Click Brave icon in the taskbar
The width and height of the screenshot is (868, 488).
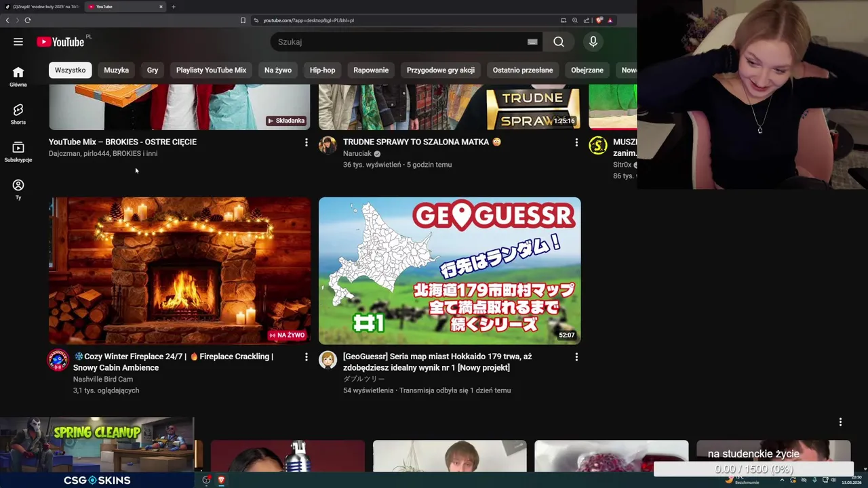tap(221, 480)
